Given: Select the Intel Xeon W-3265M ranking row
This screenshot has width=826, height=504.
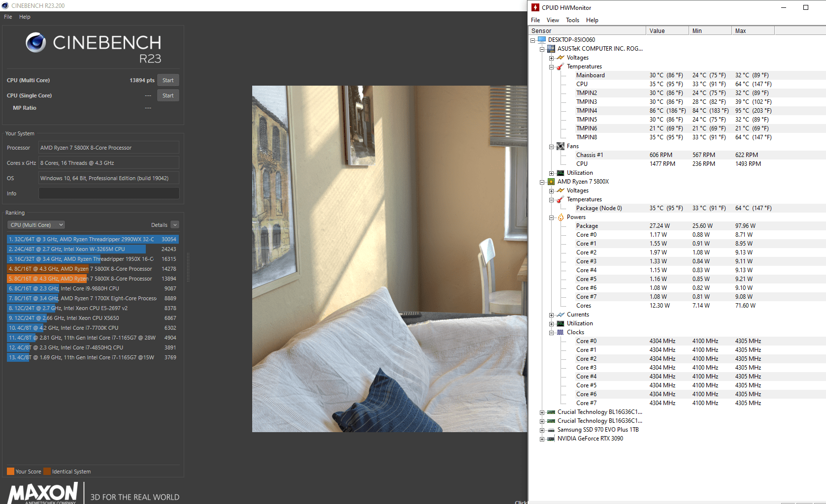Looking at the screenshot, I should pyautogui.click(x=93, y=249).
